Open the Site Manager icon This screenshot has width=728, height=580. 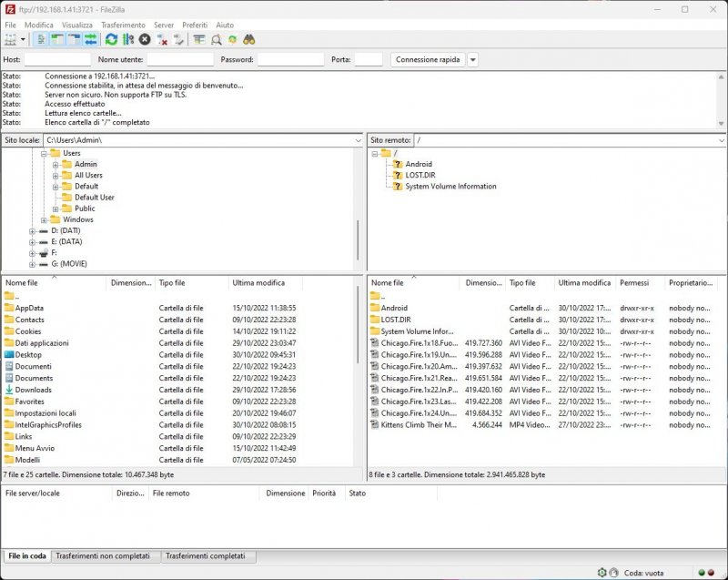(11, 40)
